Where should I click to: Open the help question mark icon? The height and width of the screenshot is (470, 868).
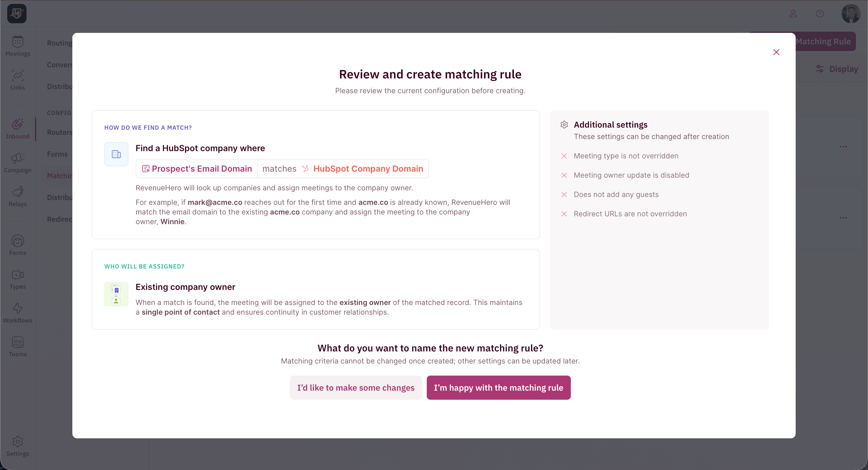click(819, 14)
